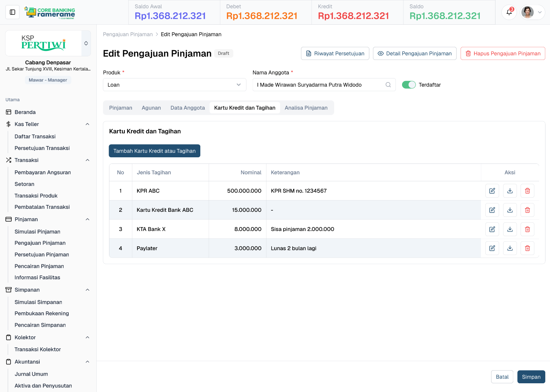Open Riwayat Persetujuan history

click(335, 53)
